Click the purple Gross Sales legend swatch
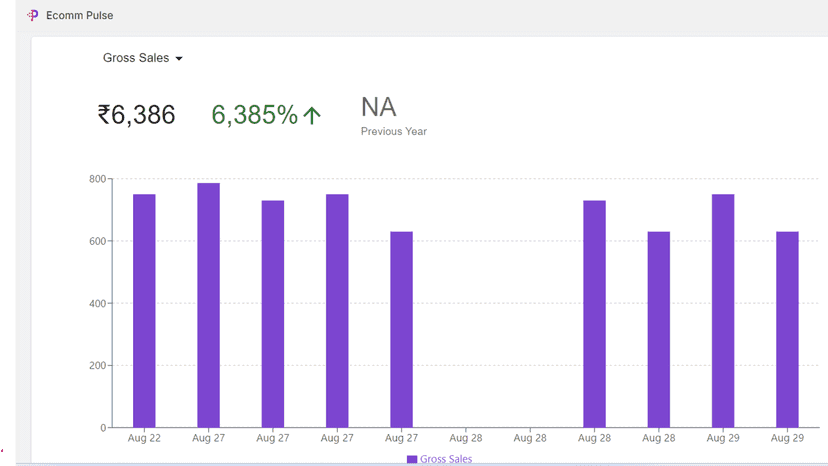 pyautogui.click(x=412, y=459)
